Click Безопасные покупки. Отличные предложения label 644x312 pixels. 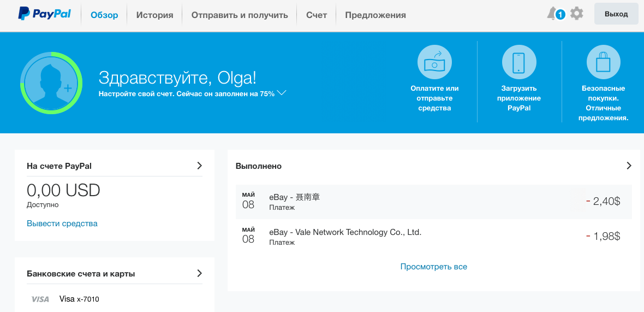pyautogui.click(x=603, y=103)
